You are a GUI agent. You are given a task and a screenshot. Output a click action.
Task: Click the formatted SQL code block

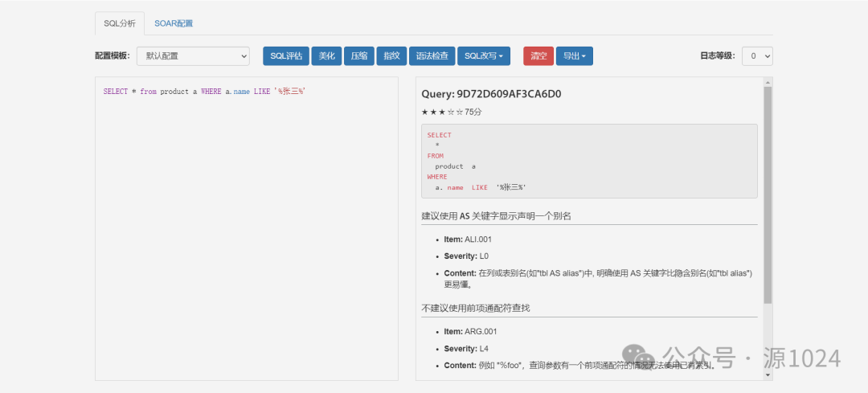click(x=590, y=161)
